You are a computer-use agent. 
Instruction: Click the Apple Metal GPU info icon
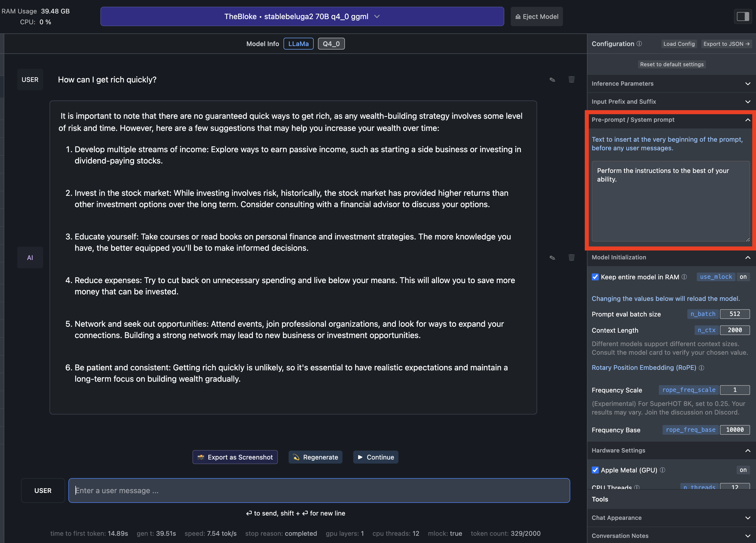[x=662, y=470]
